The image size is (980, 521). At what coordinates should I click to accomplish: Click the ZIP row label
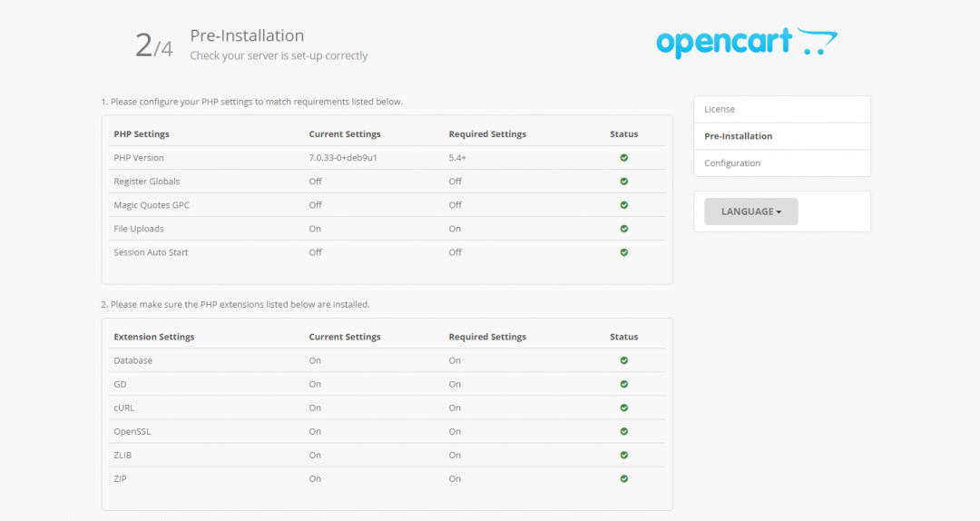pos(120,479)
